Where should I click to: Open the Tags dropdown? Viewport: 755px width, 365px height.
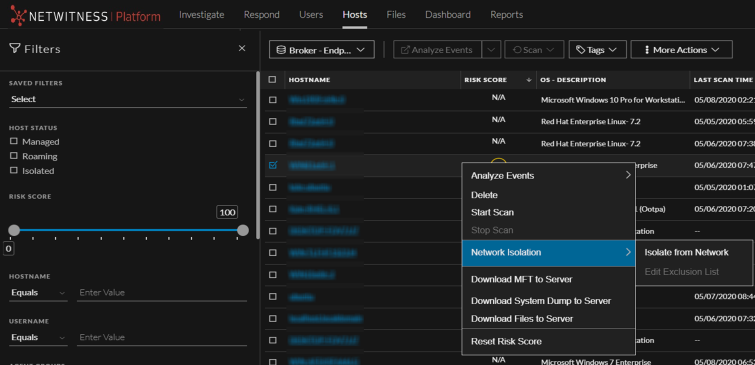(598, 50)
